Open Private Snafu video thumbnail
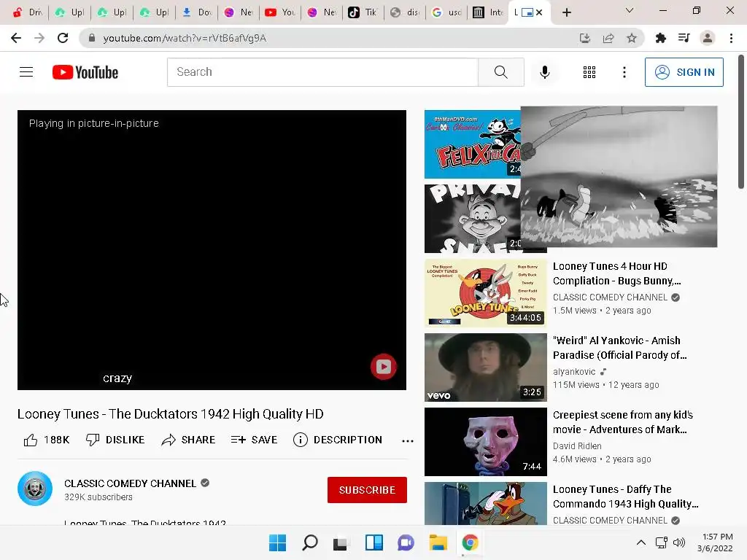747x560 pixels. point(472,219)
